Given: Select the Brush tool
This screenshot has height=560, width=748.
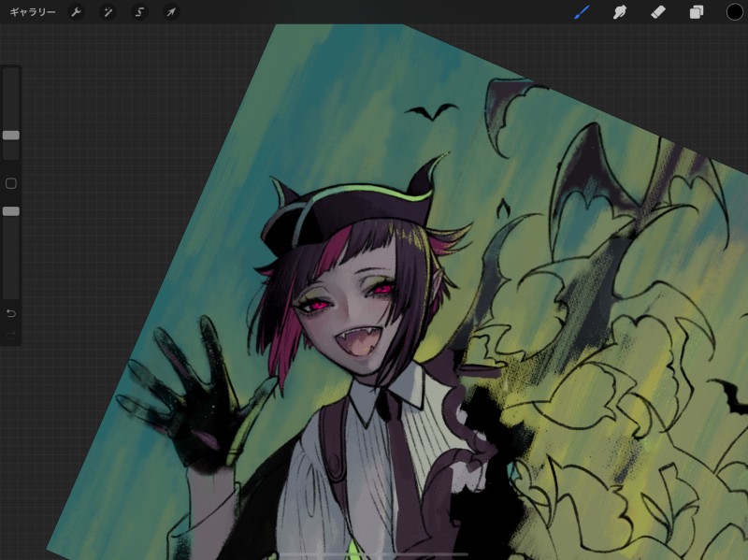Looking at the screenshot, I should (x=582, y=12).
